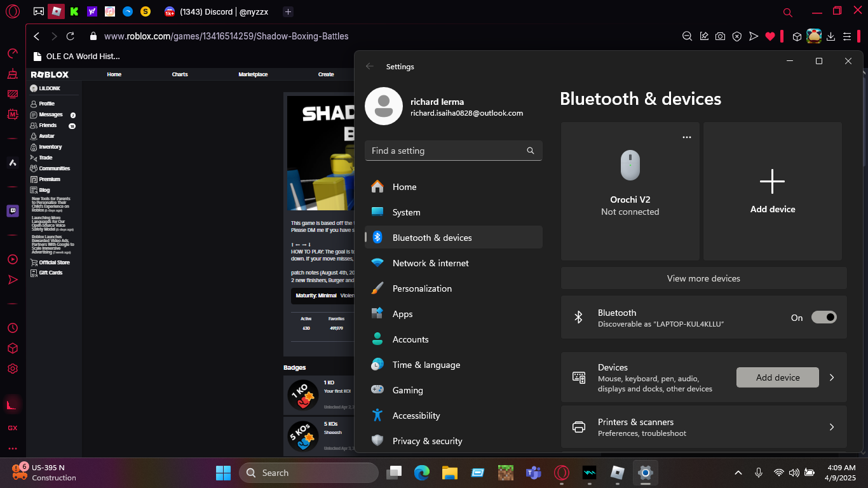The image size is (868, 488).
Task: Open the Discord (1343) browser tab
Action: tap(218, 11)
